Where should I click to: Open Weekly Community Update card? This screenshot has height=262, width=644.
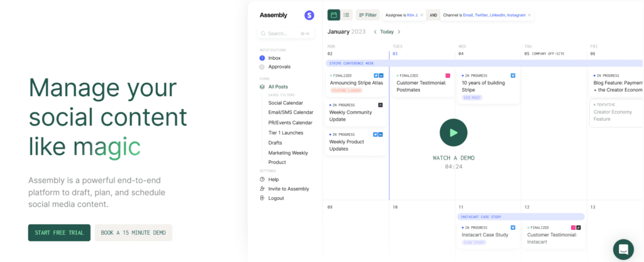click(x=356, y=112)
